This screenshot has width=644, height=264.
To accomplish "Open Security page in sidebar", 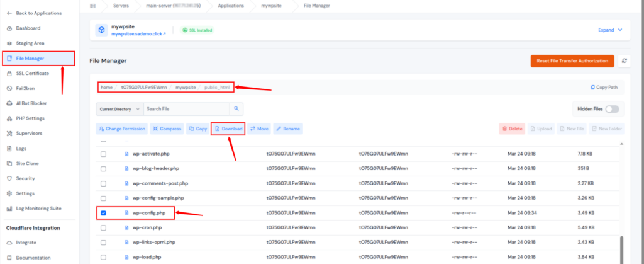I will [x=25, y=178].
